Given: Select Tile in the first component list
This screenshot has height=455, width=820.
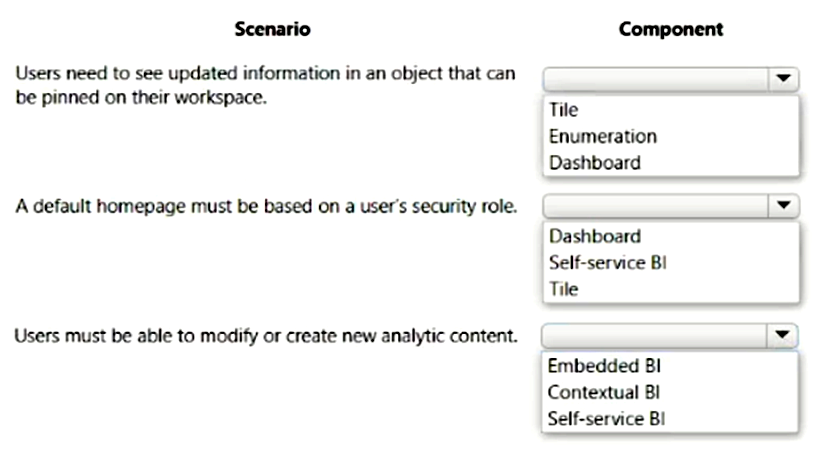Looking at the screenshot, I should [x=564, y=110].
